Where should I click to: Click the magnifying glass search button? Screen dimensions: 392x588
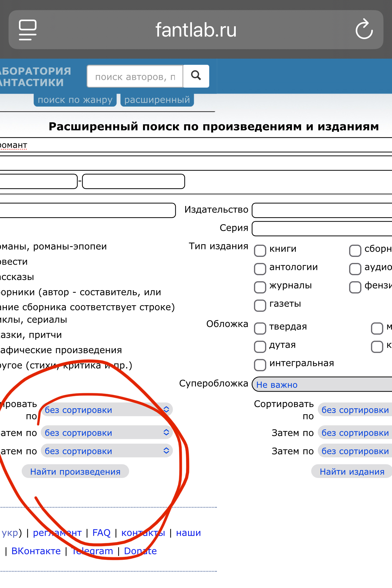click(x=196, y=76)
